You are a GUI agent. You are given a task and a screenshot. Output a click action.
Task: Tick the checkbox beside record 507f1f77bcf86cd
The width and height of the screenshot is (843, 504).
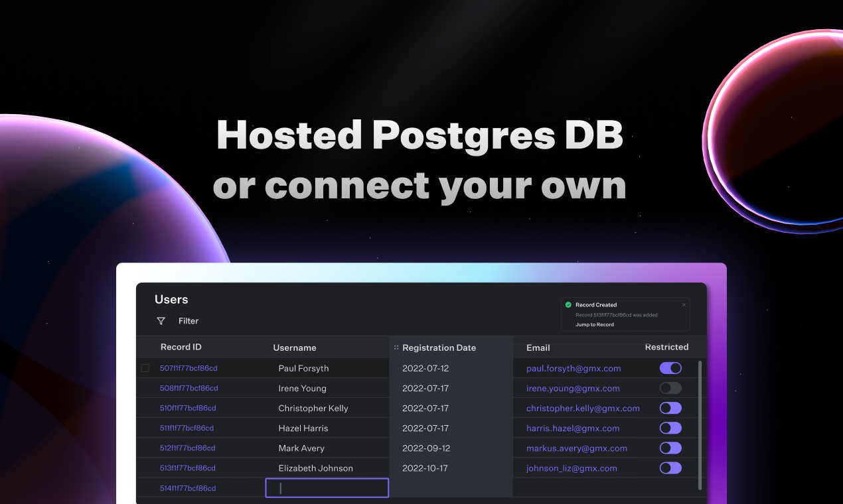[x=145, y=368]
